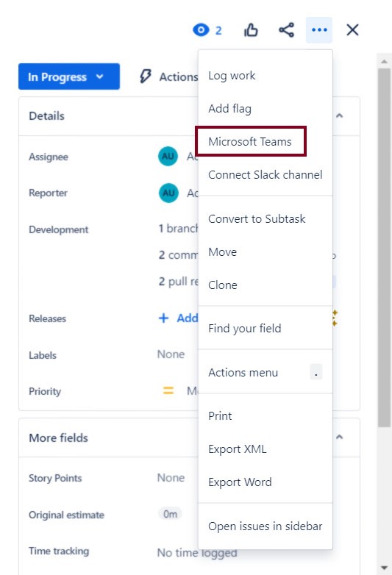Click the Reporter AU avatar

click(x=168, y=193)
